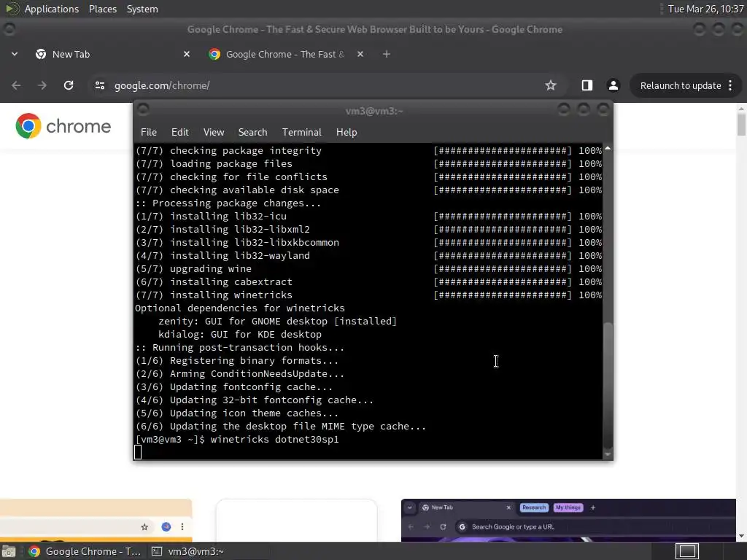
Task: Open the Applications menu
Action: coord(52,9)
